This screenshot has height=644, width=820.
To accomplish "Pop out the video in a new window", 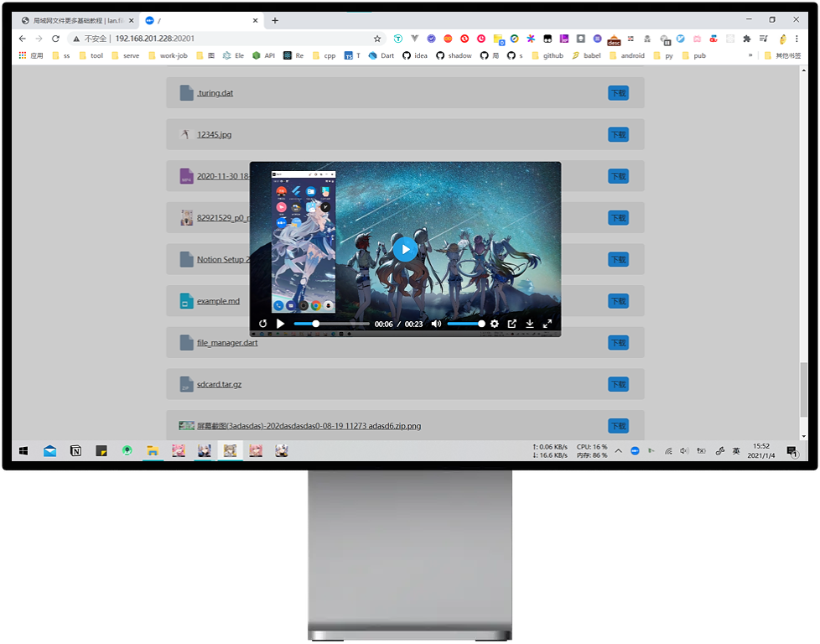I will [x=512, y=324].
